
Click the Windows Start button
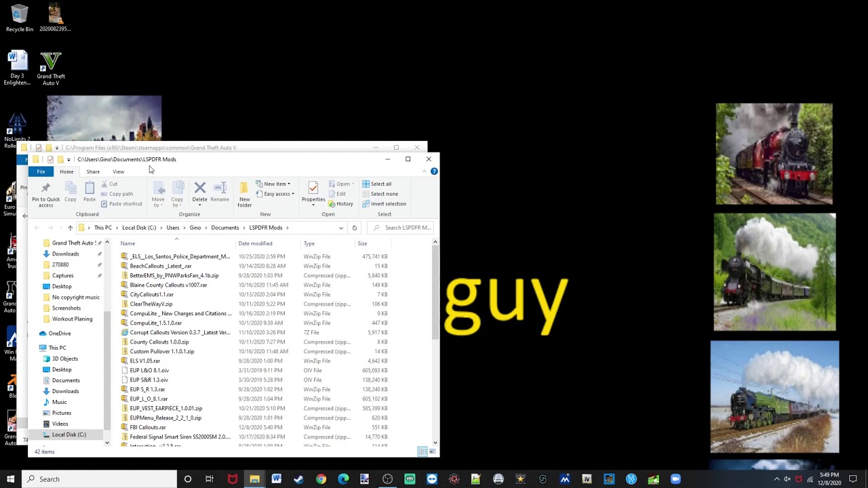[10, 479]
